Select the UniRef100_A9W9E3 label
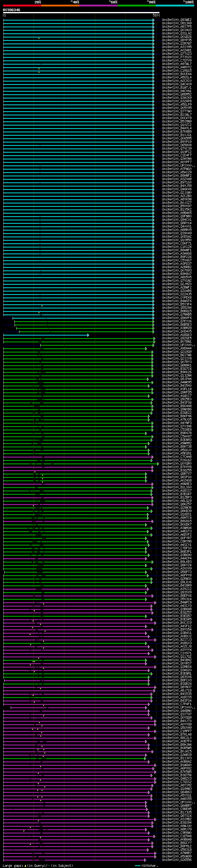This screenshot has width=197, height=868. coord(177,484)
